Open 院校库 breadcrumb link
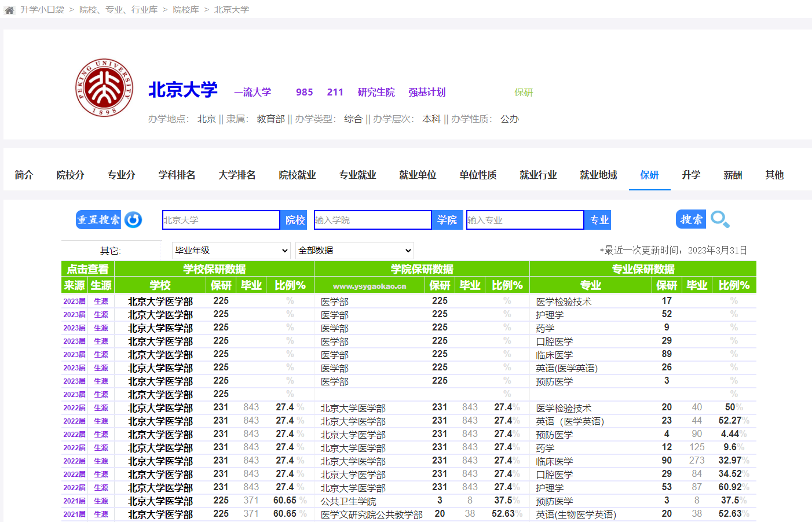Viewport: 812px width, 522px height. click(x=186, y=10)
